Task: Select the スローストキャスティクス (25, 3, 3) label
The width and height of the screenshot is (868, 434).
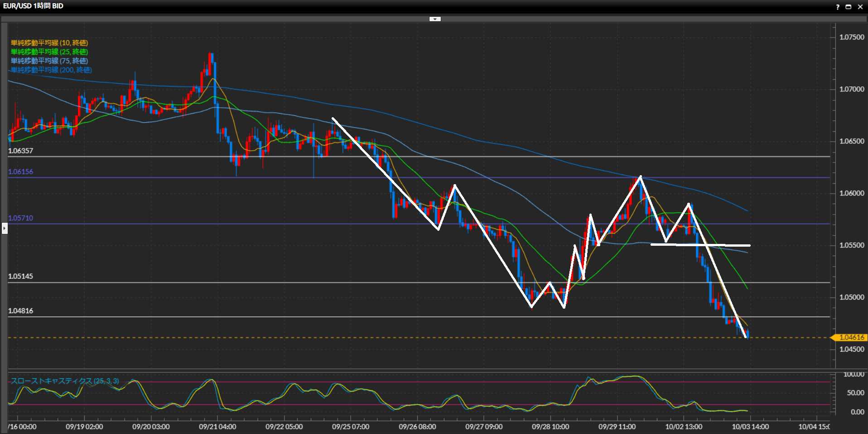Action: 65,381
